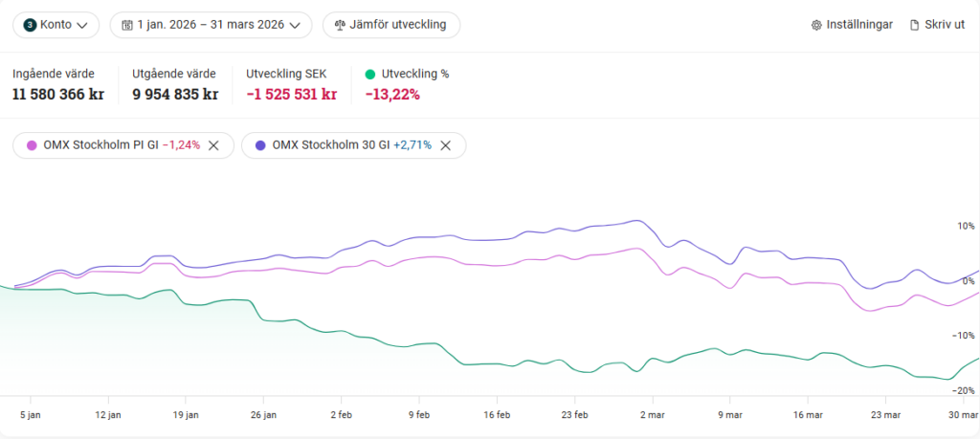This screenshot has width=980, height=439.
Task: Click the Inställningar gear icon
Action: 816,25
